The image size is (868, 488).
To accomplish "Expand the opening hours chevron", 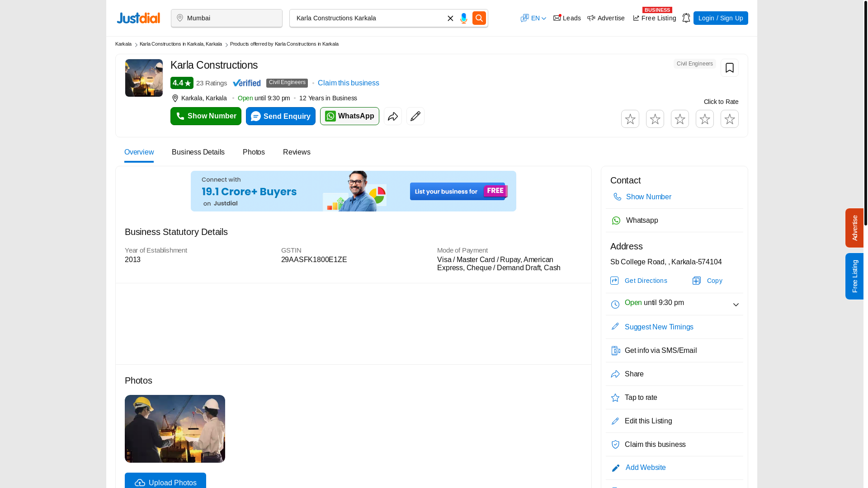I will pyautogui.click(x=736, y=305).
